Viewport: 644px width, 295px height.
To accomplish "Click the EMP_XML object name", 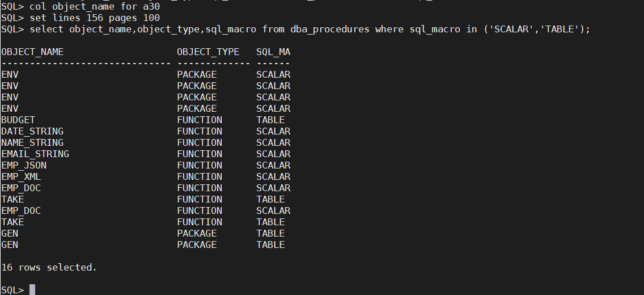I will [21, 176].
